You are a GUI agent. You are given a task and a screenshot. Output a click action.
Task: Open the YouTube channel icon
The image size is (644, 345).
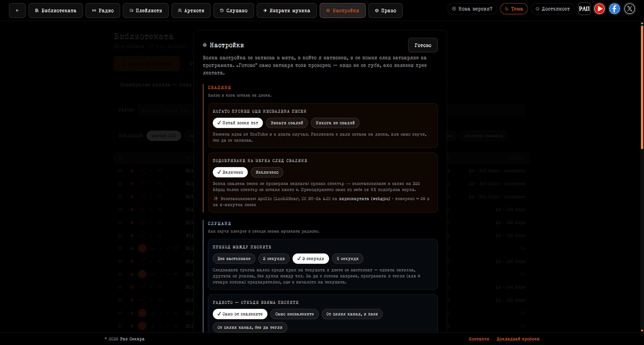tap(599, 9)
